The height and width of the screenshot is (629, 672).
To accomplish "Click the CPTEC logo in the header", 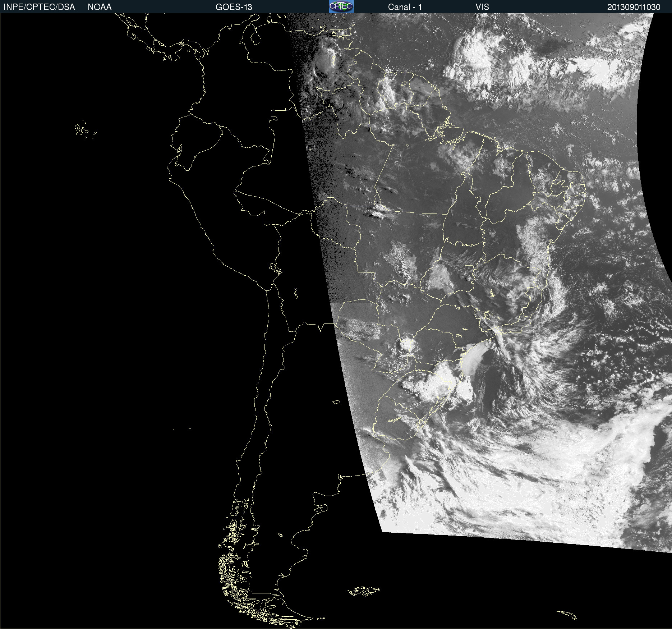I will pos(341,6).
